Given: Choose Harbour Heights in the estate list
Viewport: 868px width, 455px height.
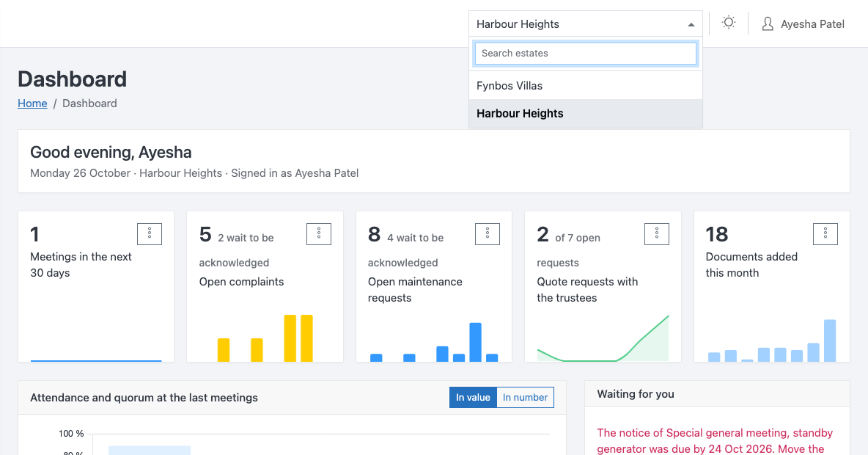Looking at the screenshot, I should (x=586, y=114).
